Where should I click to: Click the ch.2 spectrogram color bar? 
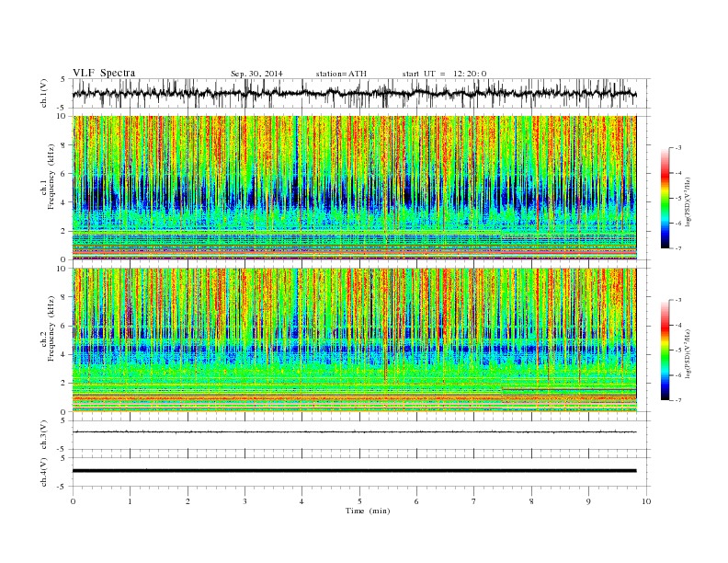665,350
